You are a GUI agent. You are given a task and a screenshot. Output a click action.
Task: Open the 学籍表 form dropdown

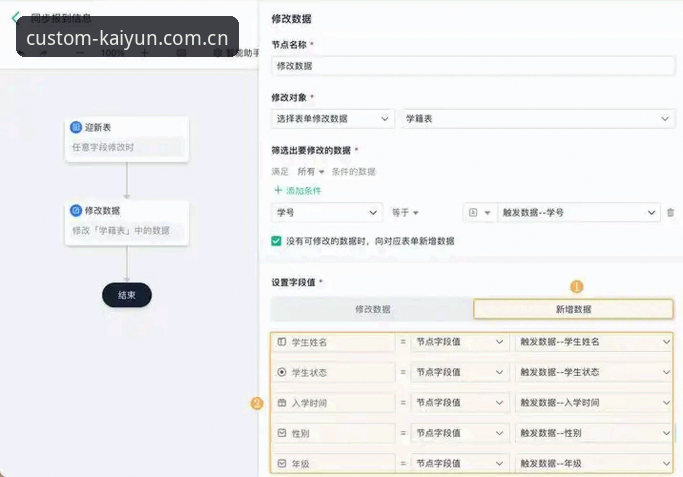click(538, 118)
